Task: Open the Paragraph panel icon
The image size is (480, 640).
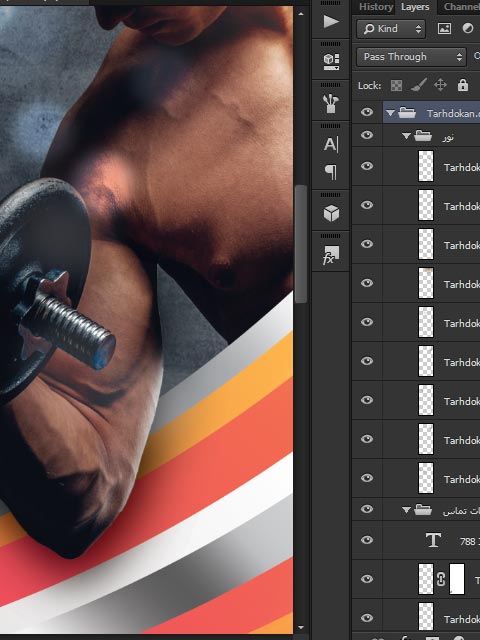Action: [x=331, y=172]
